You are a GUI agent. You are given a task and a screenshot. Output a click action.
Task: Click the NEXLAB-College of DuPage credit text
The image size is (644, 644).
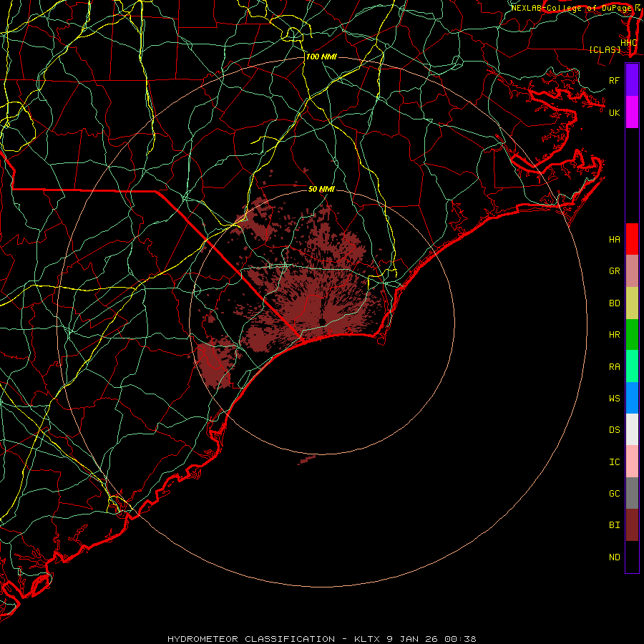click(571, 8)
